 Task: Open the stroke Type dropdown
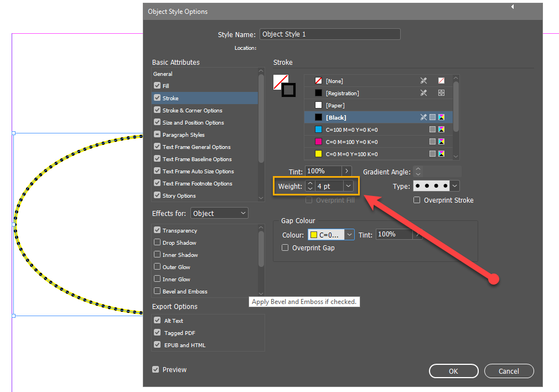tap(454, 185)
